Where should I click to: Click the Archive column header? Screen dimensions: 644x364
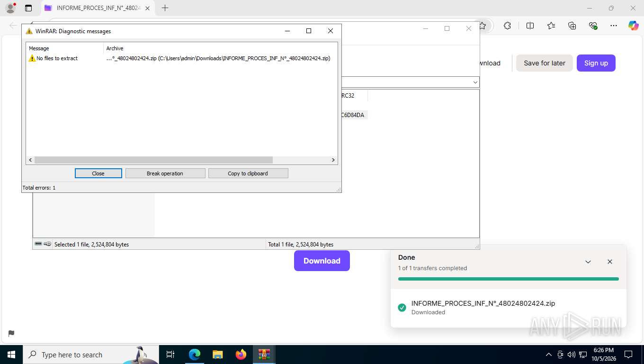coord(220,48)
